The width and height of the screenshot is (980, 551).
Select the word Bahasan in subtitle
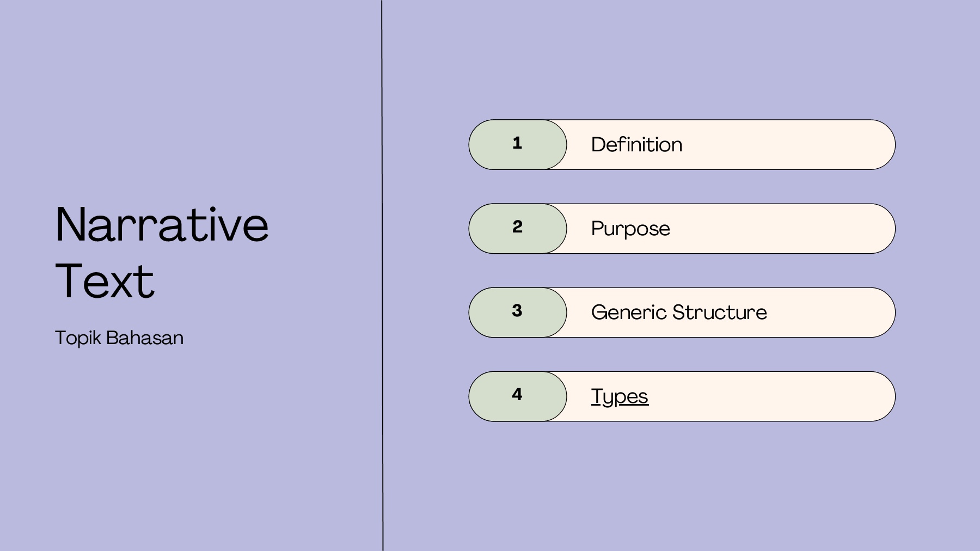point(144,338)
